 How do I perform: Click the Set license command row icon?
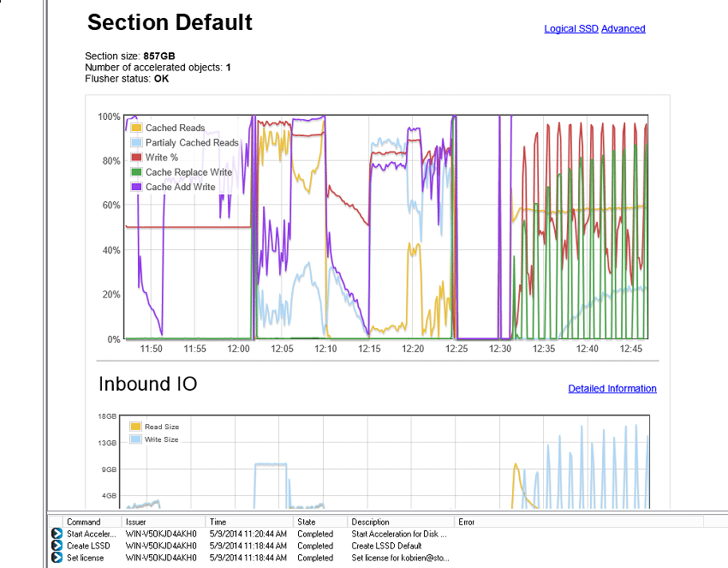click(57, 557)
